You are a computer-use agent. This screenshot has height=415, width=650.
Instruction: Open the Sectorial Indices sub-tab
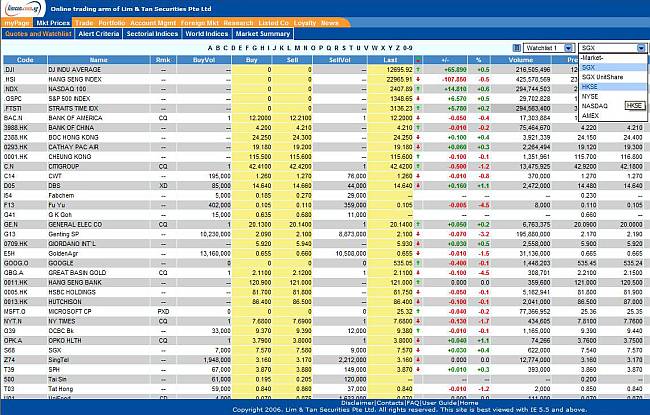(x=152, y=34)
